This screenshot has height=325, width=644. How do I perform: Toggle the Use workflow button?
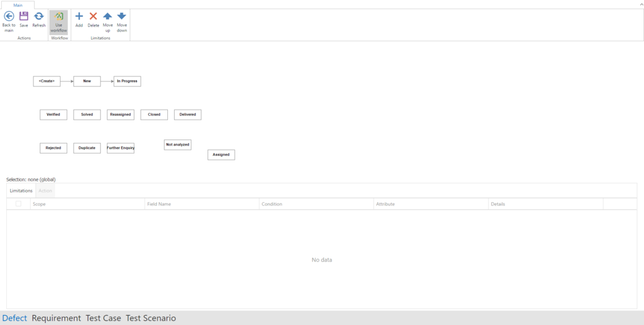(59, 22)
